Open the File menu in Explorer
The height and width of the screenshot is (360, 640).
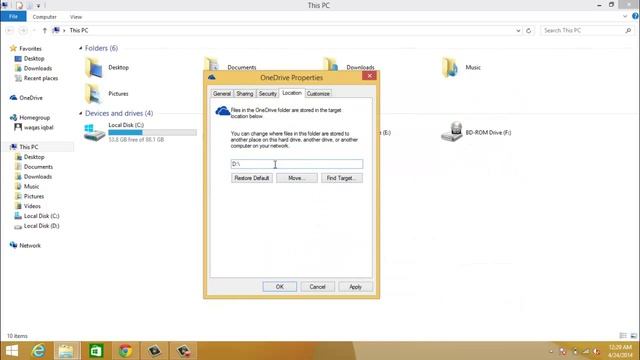click(13, 17)
